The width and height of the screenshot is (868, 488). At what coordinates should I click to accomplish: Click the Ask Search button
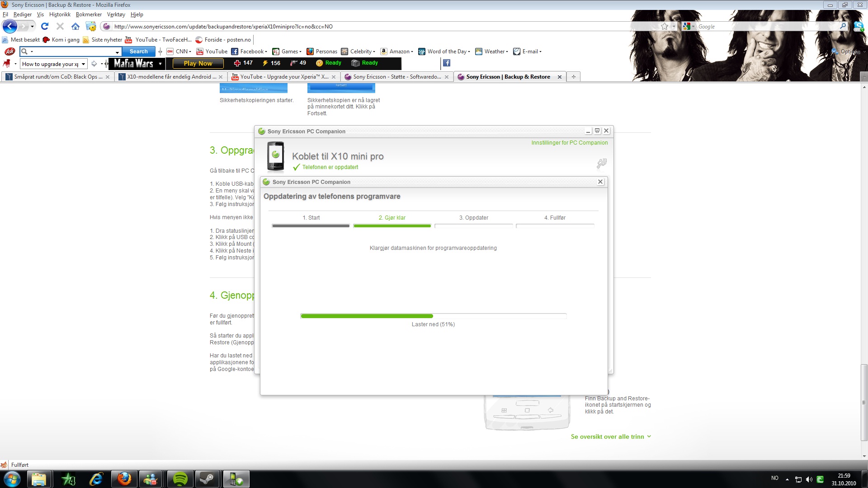(x=138, y=52)
